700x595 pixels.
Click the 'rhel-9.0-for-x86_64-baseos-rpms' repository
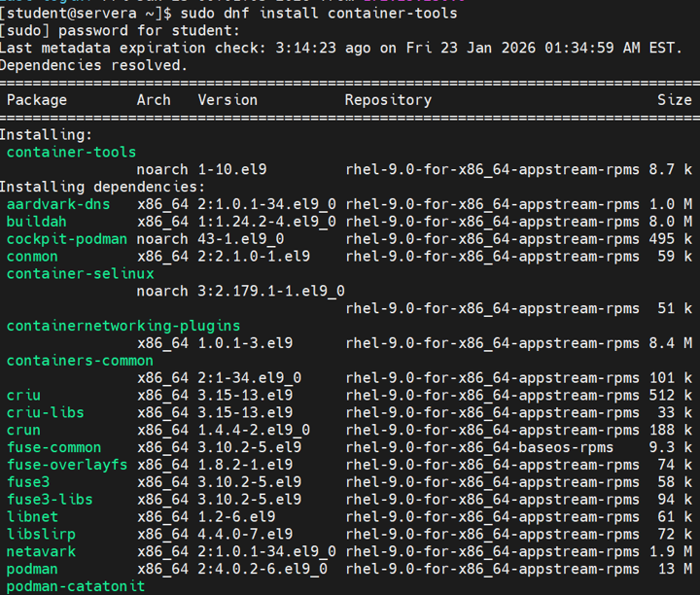(479, 447)
